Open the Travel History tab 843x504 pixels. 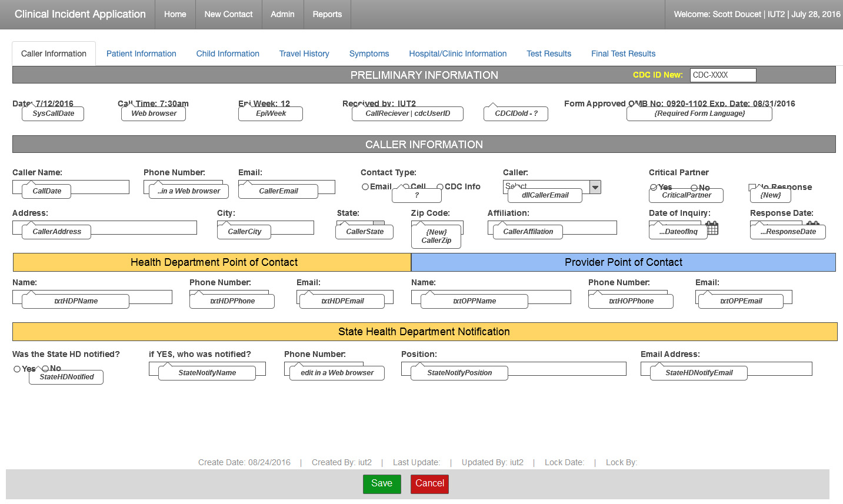(304, 54)
